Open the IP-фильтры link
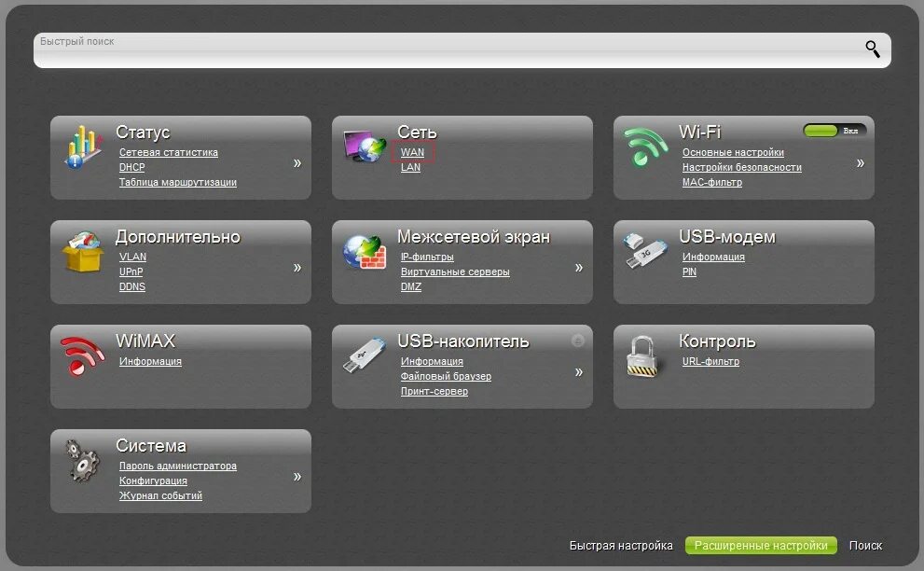The width and height of the screenshot is (924, 571). tap(427, 257)
